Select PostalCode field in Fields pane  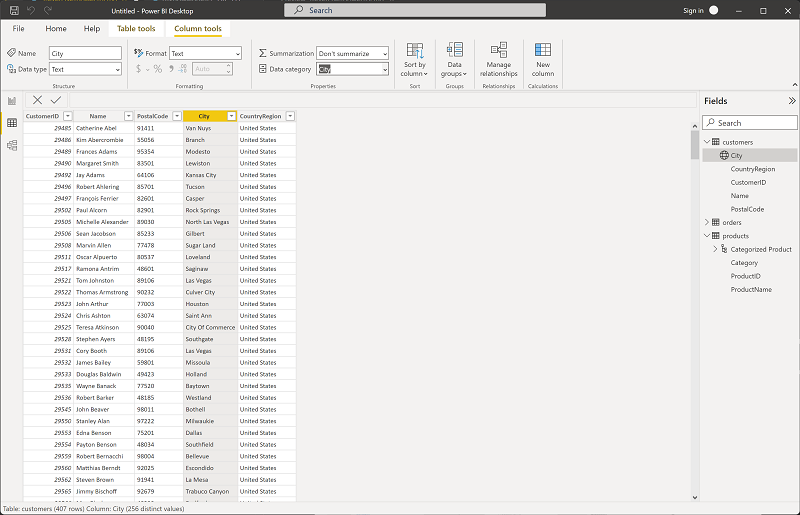[x=747, y=209]
